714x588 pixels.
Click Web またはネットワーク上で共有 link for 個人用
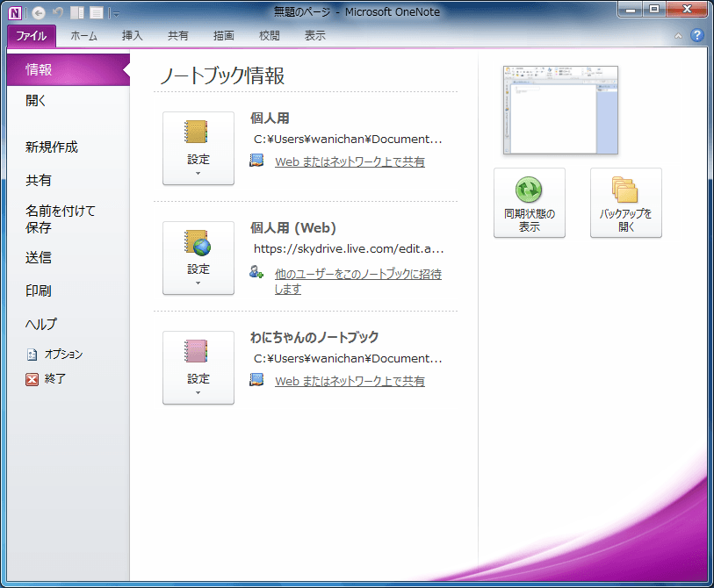pyautogui.click(x=350, y=161)
